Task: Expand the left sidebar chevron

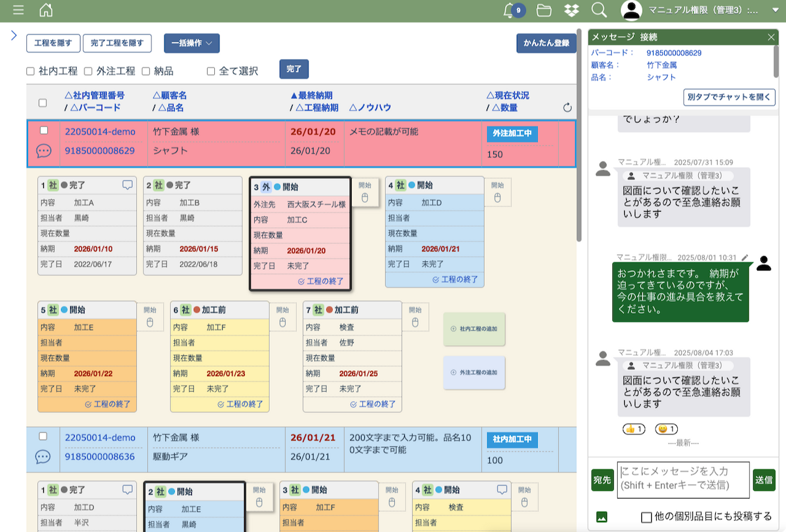Action: click(13, 35)
